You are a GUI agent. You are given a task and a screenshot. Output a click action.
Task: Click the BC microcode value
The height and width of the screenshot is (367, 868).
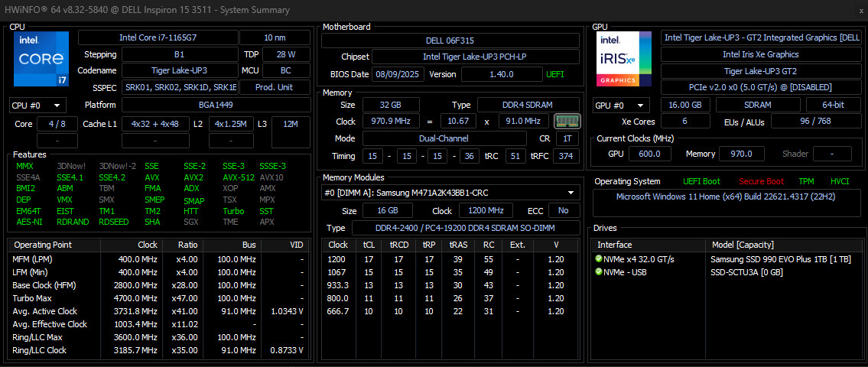click(x=286, y=71)
